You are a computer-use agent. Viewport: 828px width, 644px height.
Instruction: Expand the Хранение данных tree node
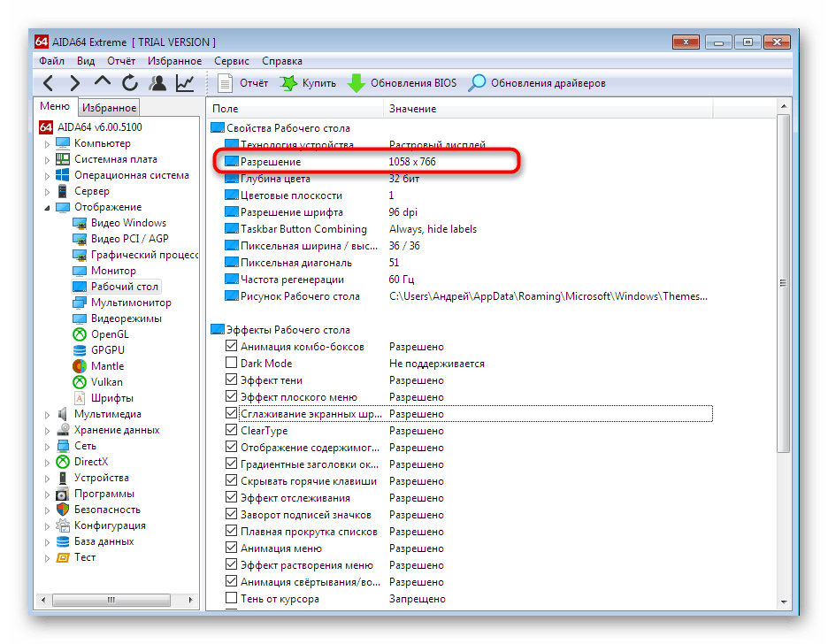point(47,431)
